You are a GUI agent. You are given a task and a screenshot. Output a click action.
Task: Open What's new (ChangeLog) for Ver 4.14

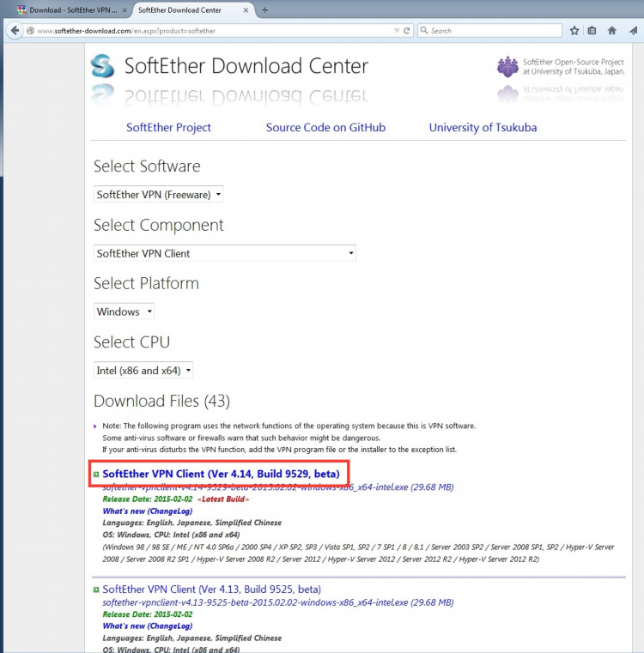(x=148, y=511)
